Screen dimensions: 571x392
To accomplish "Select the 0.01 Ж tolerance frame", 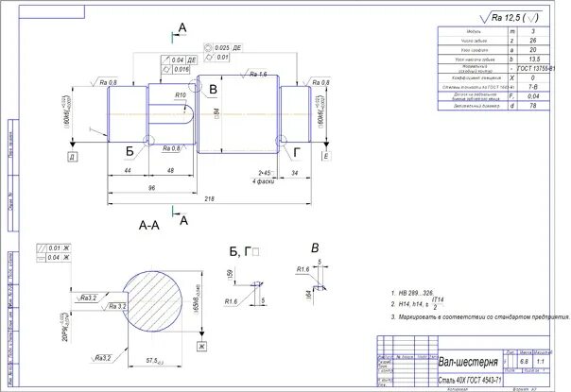I will coord(54,248).
